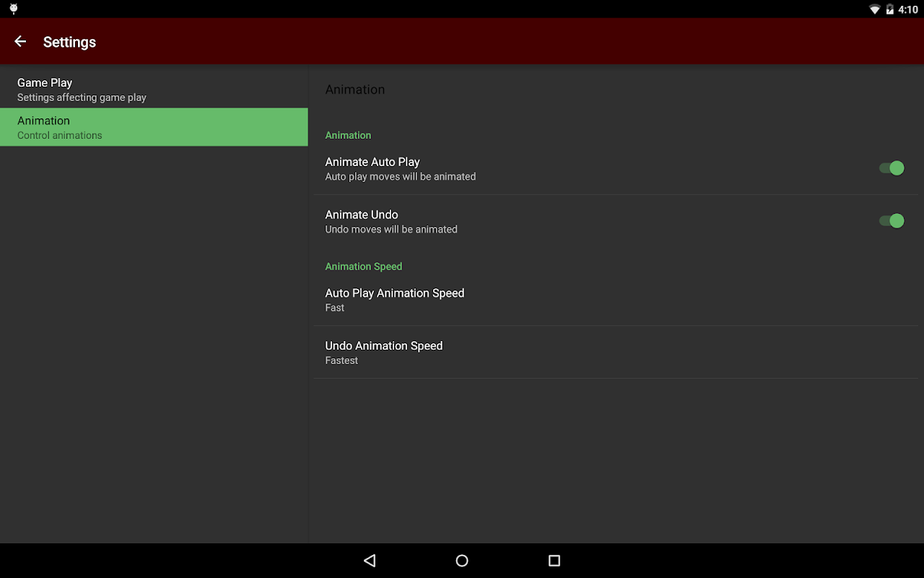Click the green Animation Speed section header

(364, 267)
